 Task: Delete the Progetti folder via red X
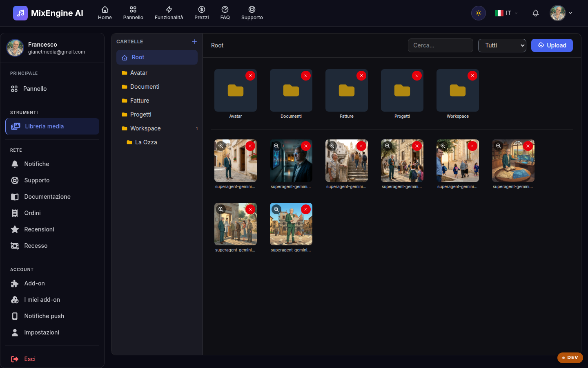[x=417, y=76]
